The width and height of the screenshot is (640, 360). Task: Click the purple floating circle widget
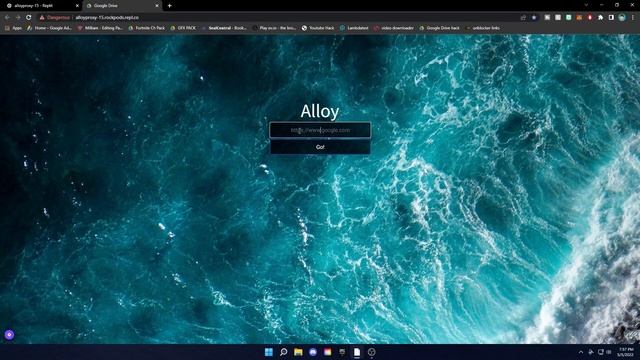(x=9, y=335)
